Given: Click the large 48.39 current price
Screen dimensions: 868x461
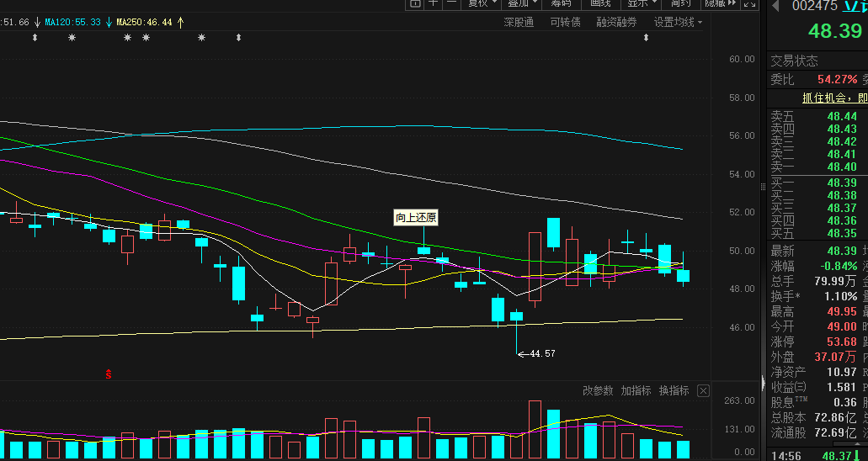Looking at the screenshot, I should coord(835,31).
